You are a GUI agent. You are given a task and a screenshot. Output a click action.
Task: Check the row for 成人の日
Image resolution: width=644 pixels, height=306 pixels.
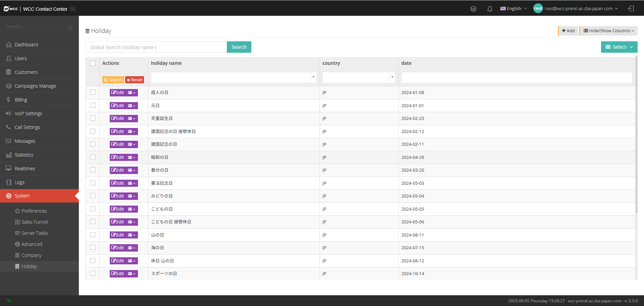pyautogui.click(x=93, y=92)
